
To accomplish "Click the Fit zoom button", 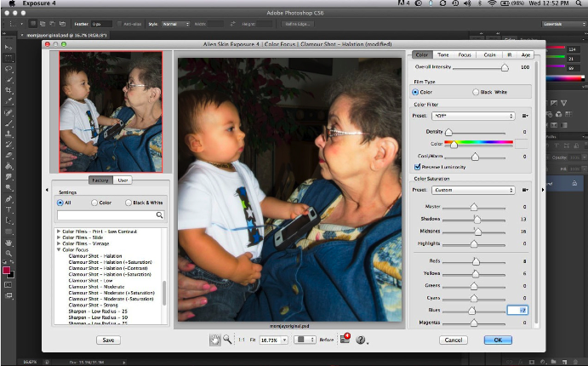I will [x=253, y=340].
